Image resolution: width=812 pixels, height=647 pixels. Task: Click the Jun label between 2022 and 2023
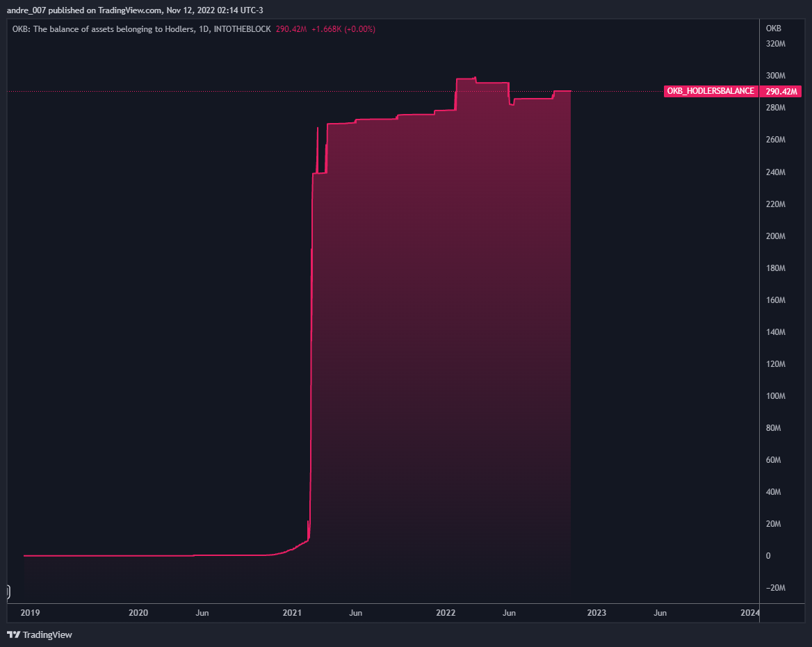point(509,613)
